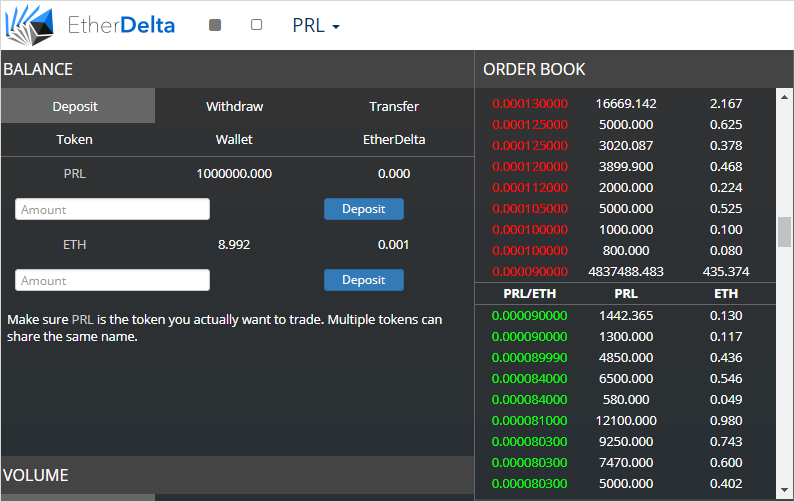The width and height of the screenshot is (795, 502).
Task: Click ETH EtherDelta balance 0.001
Action: tap(393, 244)
